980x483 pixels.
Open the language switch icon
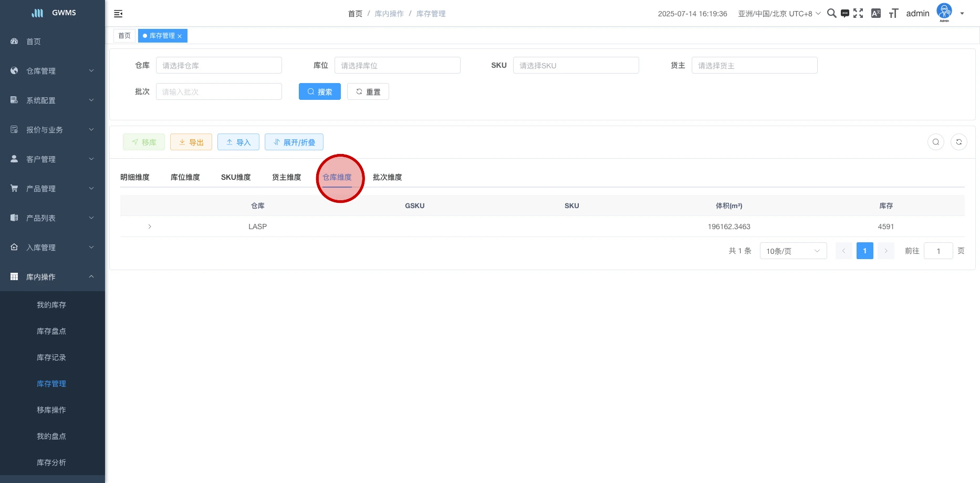pyautogui.click(x=875, y=14)
